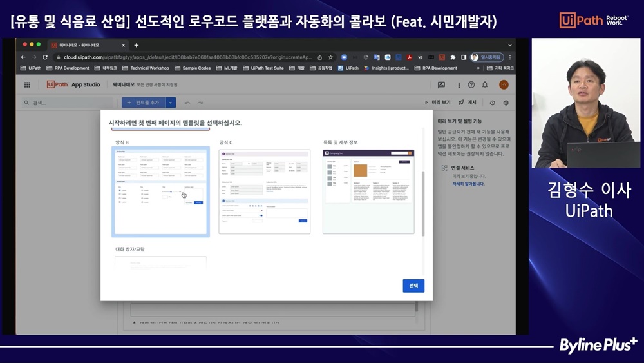Open App Studio more options menu

(x=459, y=84)
